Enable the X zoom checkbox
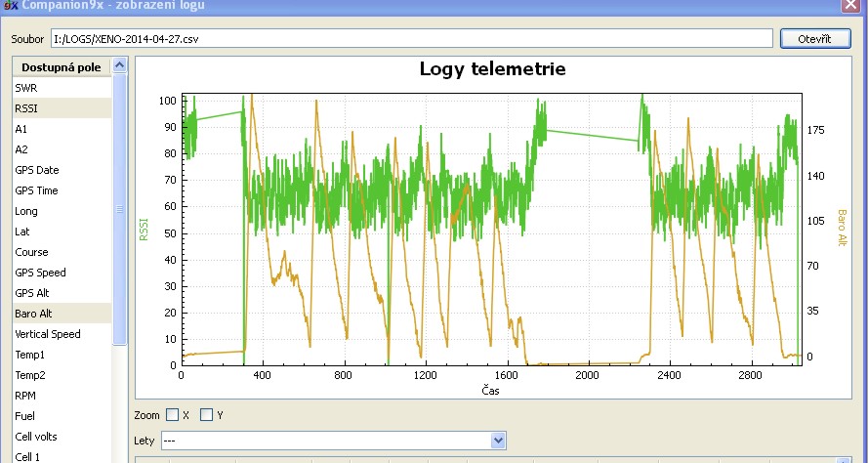Image resolution: width=868 pixels, height=463 pixels. [x=173, y=415]
